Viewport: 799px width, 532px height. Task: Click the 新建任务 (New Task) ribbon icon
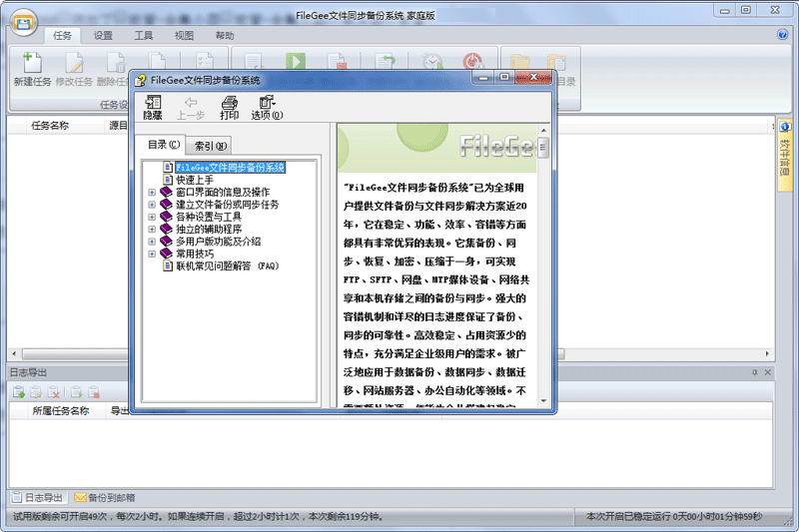31,68
